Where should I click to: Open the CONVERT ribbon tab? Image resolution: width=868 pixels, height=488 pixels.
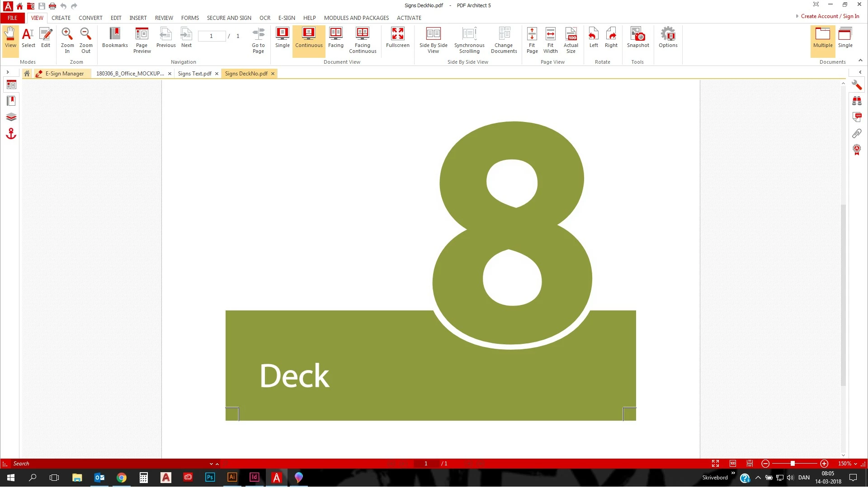90,18
